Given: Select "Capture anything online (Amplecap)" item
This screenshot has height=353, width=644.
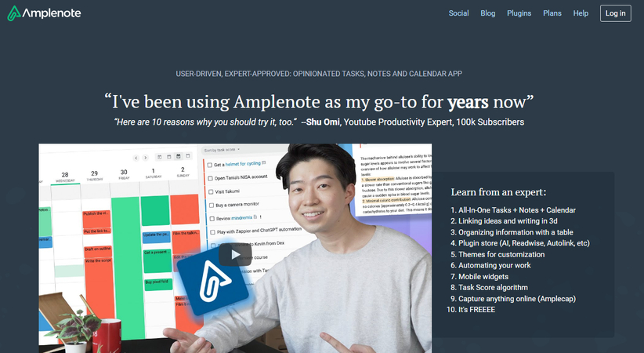Looking at the screenshot, I should click(516, 299).
